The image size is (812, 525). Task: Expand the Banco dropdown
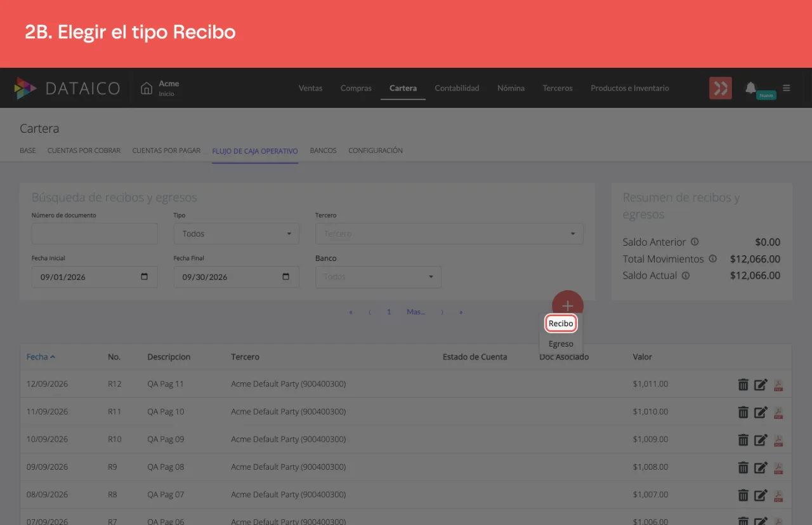tap(378, 277)
